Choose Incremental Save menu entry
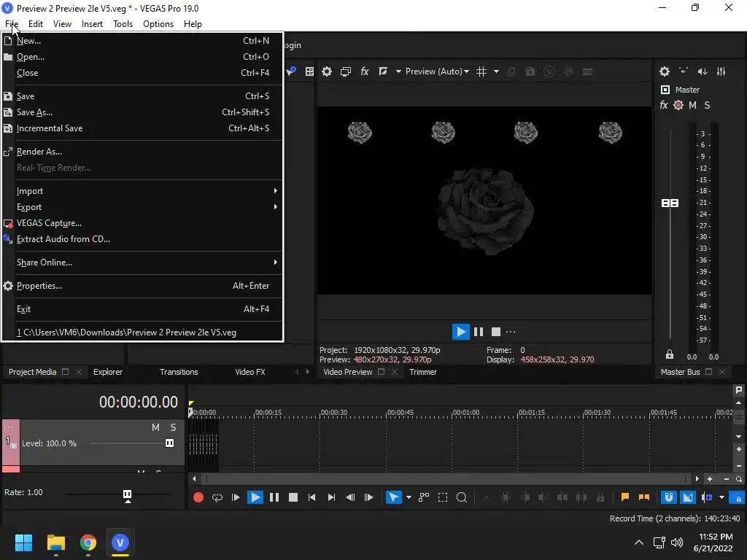The height and width of the screenshot is (560, 747). (143, 128)
